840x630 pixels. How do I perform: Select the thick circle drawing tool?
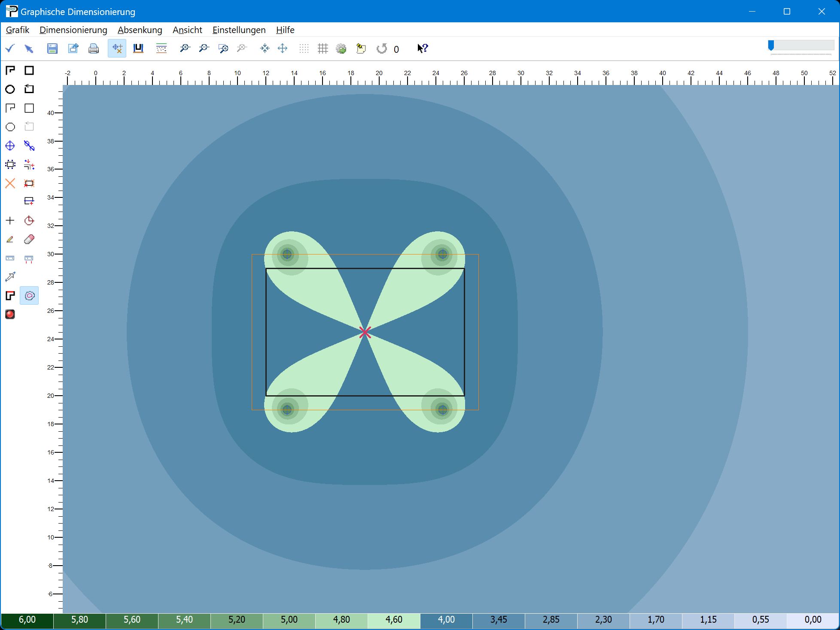[10, 89]
